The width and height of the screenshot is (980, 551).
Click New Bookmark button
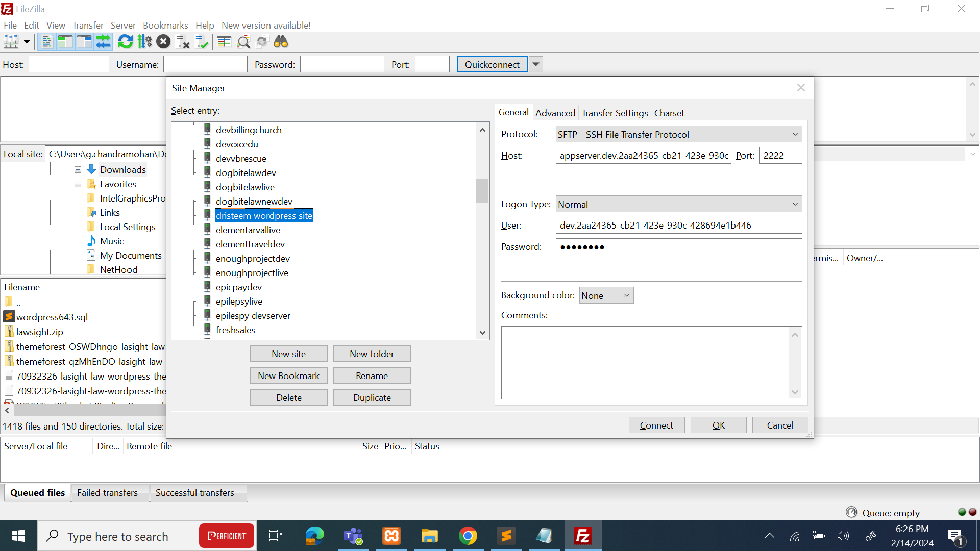[288, 375]
